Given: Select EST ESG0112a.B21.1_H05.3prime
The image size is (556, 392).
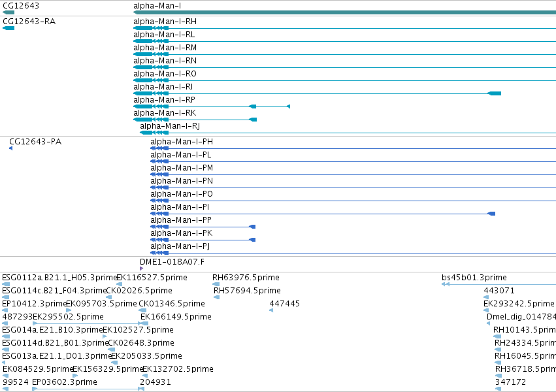Looking at the screenshot, I should coord(59,278).
